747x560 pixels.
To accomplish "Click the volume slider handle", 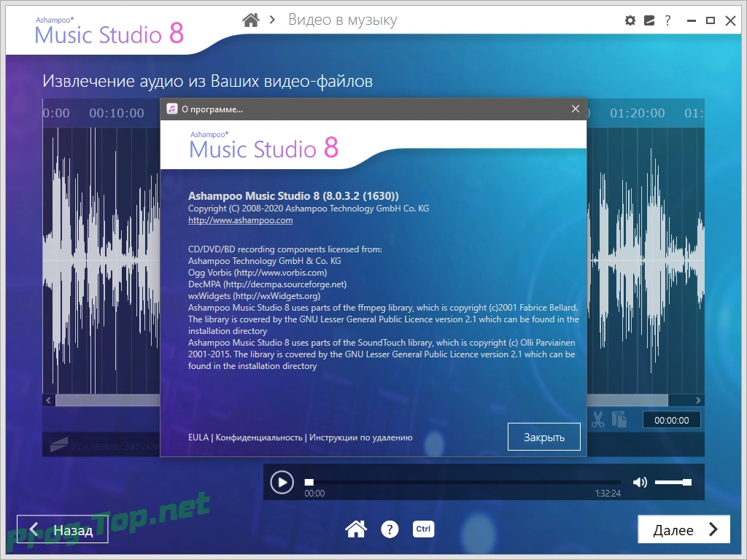I will tap(687, 483).
